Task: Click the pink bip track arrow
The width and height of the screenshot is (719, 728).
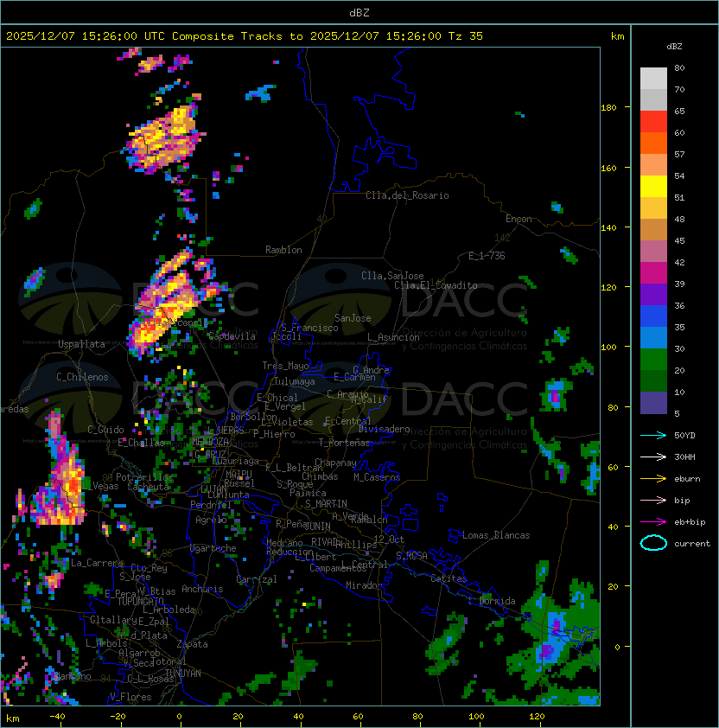Action: [x=653, y=500]
